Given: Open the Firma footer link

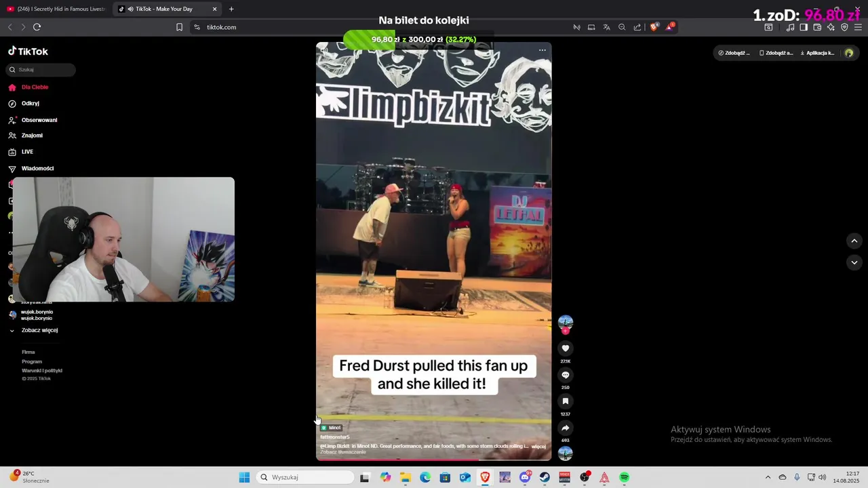Looking at the screenshot, I should 28,352.
